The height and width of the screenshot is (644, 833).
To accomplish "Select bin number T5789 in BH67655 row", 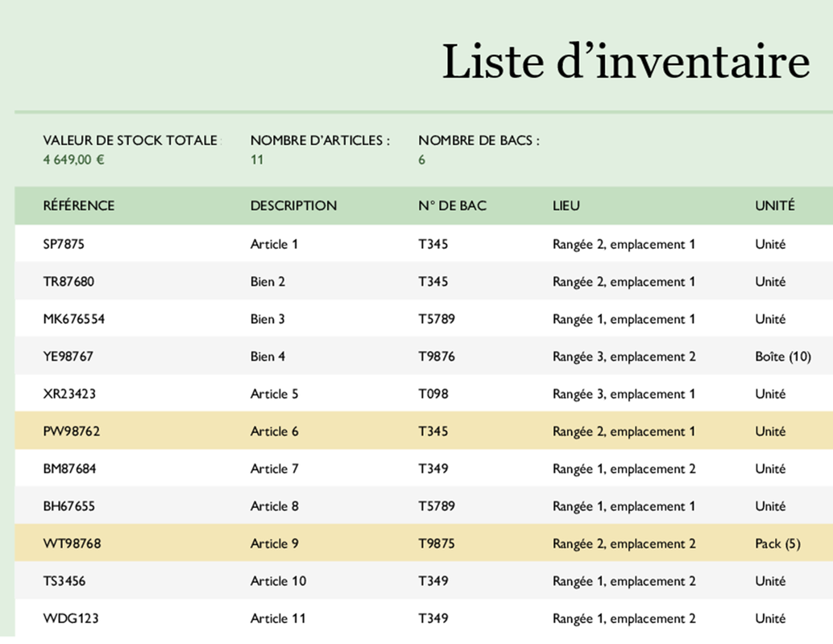I will click(437, 506).
